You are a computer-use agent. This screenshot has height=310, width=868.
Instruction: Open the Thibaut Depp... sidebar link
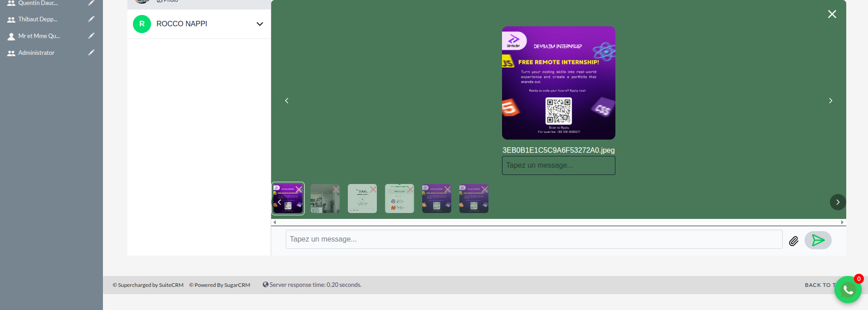pyautogui.click(x=38, y=19)
